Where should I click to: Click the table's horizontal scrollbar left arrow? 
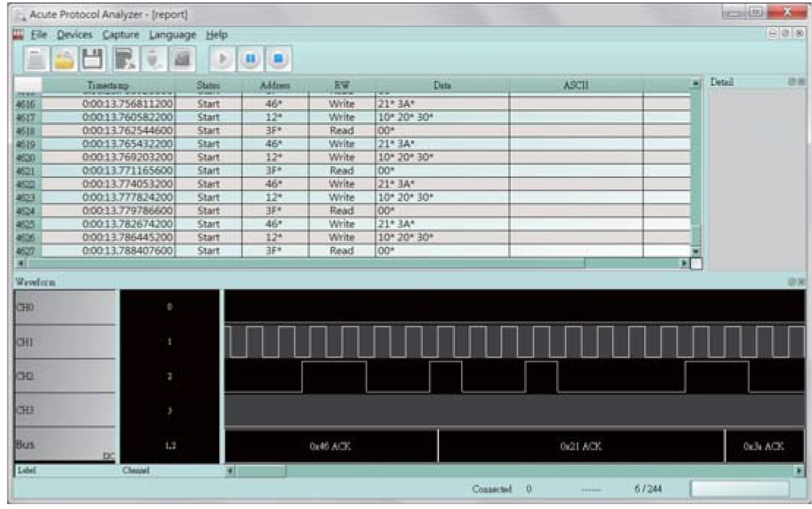[21, 264]
